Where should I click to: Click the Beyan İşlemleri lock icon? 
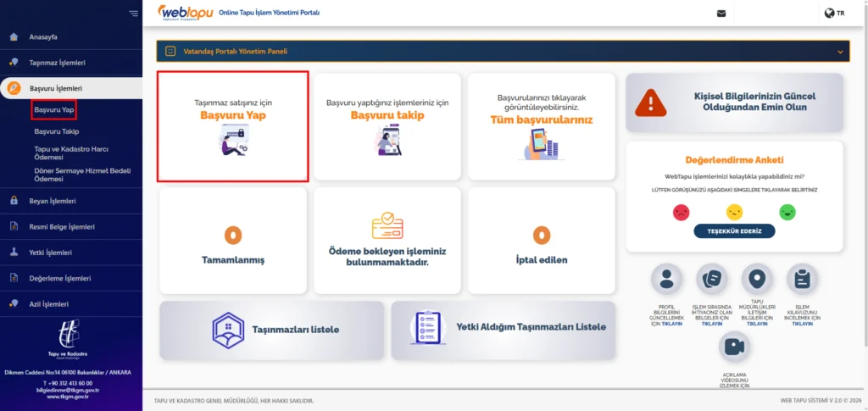tap(14, 201)
